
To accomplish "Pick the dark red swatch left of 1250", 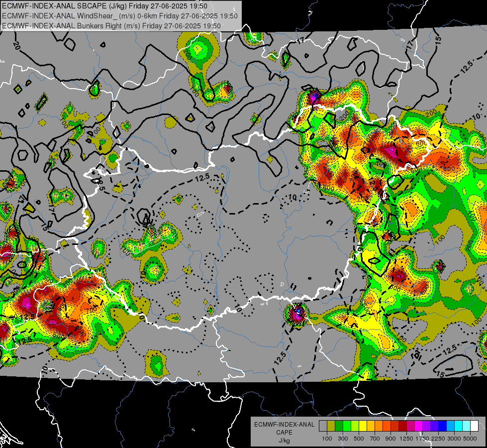I will [x=402, y=426].
